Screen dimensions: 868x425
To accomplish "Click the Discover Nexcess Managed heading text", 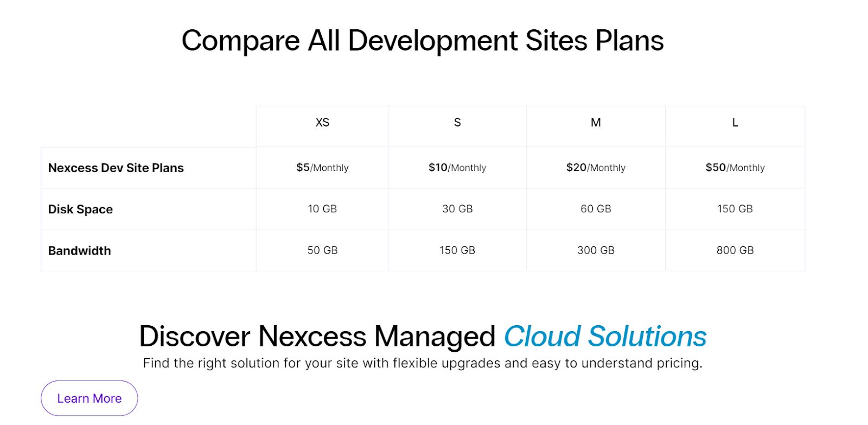I will (x=317, y=336).
